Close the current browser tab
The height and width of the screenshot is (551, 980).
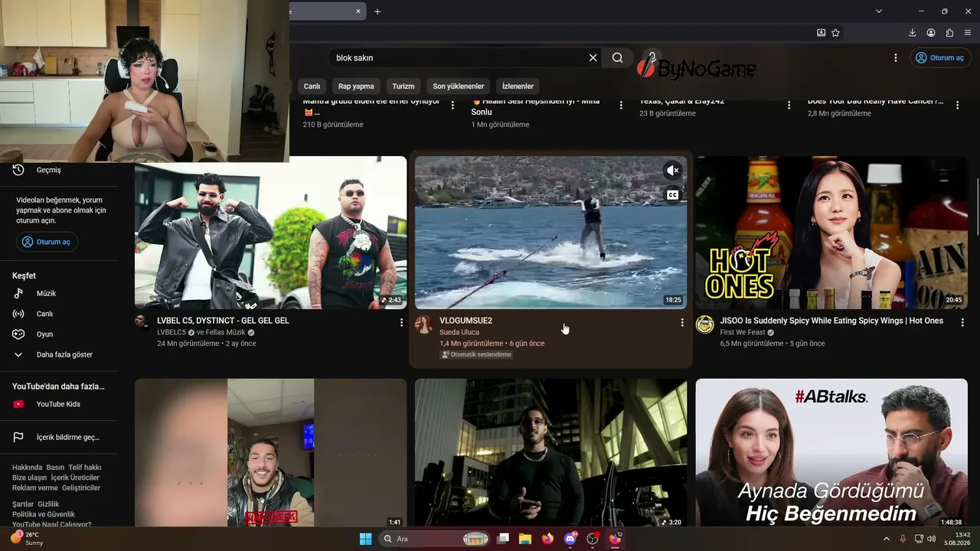[x=358, y=11]
